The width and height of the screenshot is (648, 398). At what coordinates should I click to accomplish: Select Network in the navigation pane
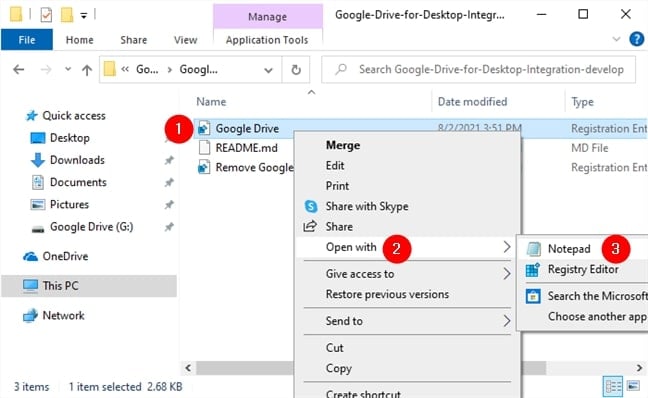click(63, 316)
